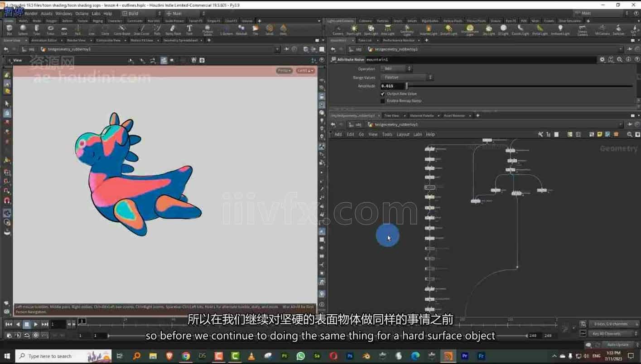The width and height of the screenshot is (641, 364).
Task: Add an Ambient Light from shelf
Action: [x=560, y=30]
